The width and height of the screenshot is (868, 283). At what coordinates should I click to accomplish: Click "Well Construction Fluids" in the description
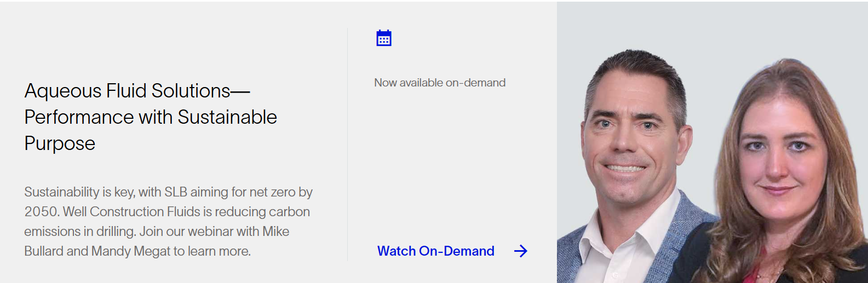tap(145, 212)
